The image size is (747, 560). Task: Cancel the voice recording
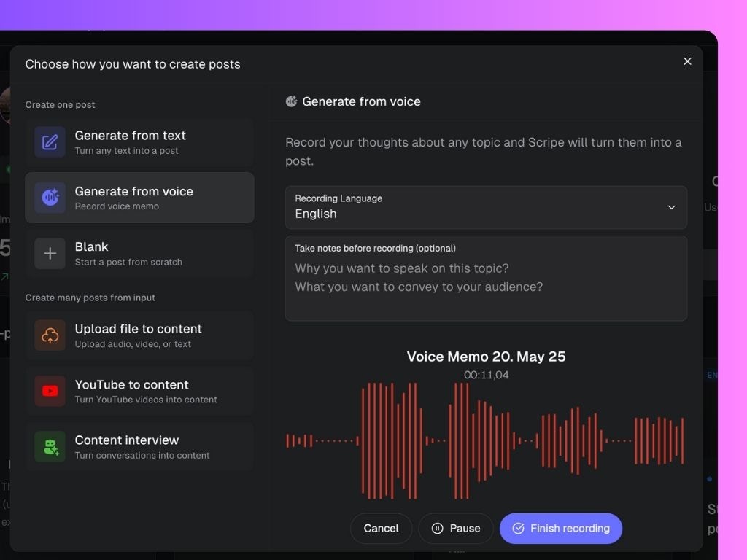point(381,528)
